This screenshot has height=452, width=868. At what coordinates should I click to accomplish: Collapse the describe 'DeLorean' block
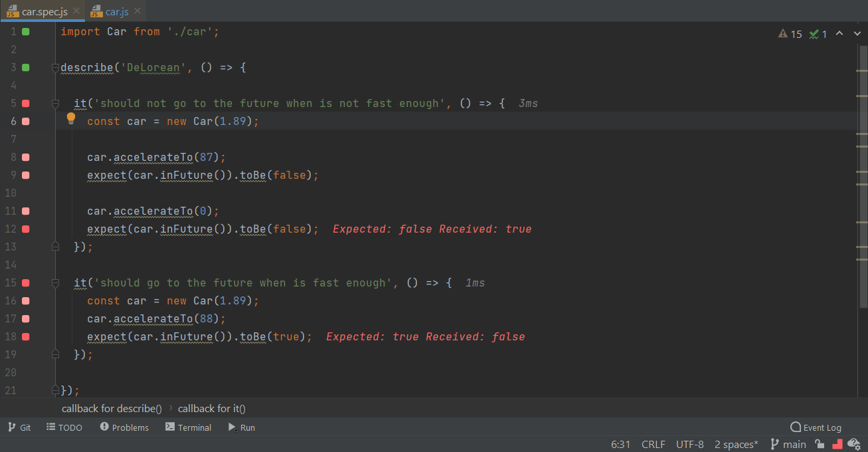[x=55, y=68]
